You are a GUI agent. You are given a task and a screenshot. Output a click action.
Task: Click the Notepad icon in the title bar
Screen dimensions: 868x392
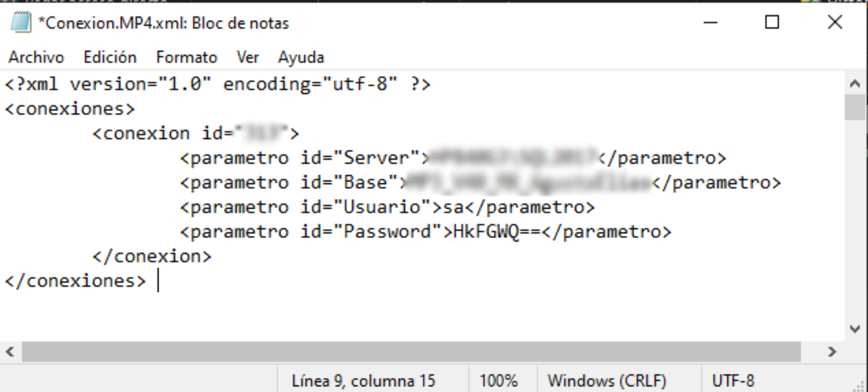pyautogui.click(x=21, y=23)
